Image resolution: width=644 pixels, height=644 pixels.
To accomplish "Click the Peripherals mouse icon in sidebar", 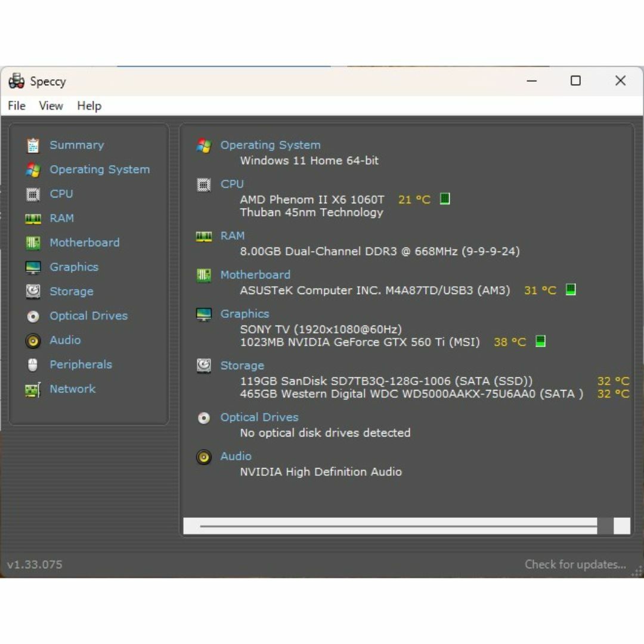I will [33, 365].
